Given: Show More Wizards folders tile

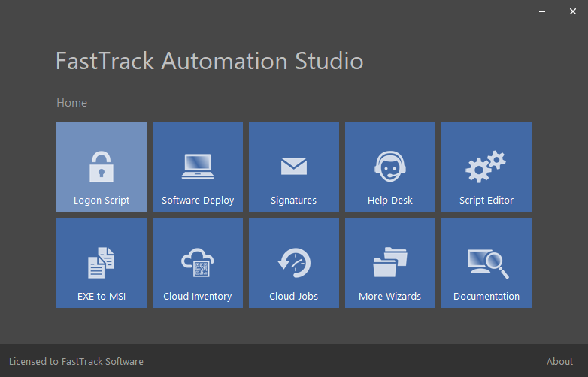Looking at the screenshot, I should pos(390,263).
